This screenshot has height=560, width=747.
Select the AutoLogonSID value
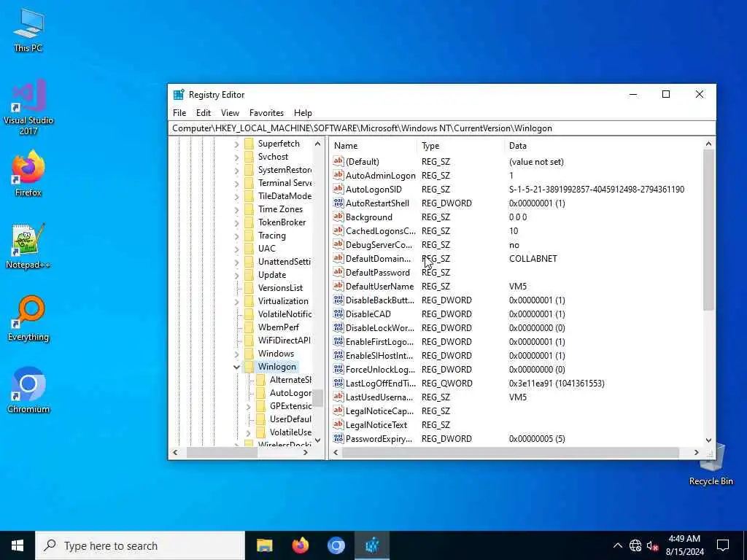[x=373, y=189]
